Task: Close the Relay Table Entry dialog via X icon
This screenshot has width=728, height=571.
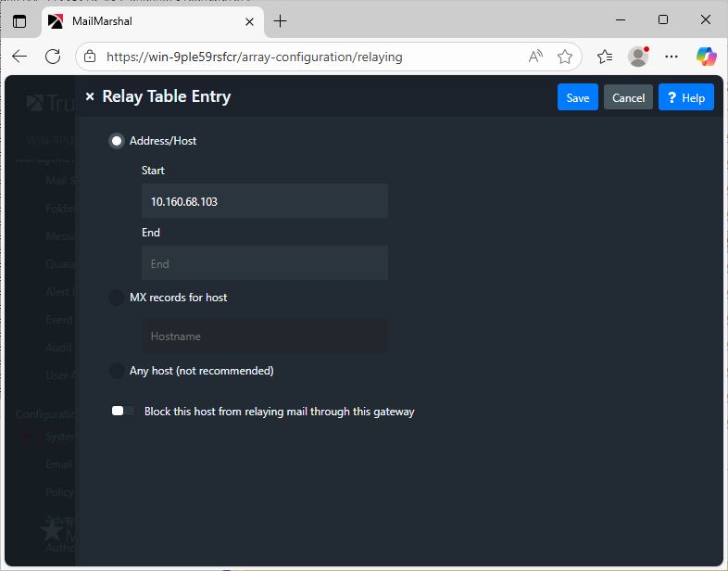Action: [90, 96]
